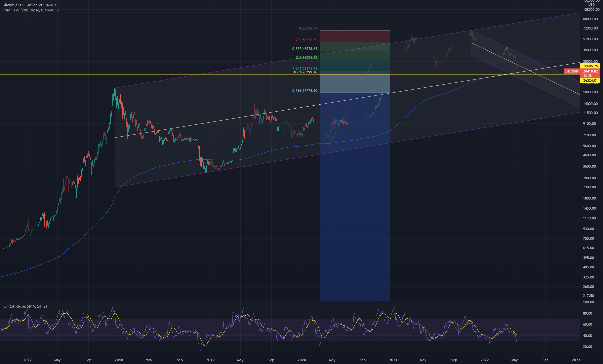Viewport: 603px width, 364px height.
Task: Click the 2021 label on the time axis
Action: [393, 360]
